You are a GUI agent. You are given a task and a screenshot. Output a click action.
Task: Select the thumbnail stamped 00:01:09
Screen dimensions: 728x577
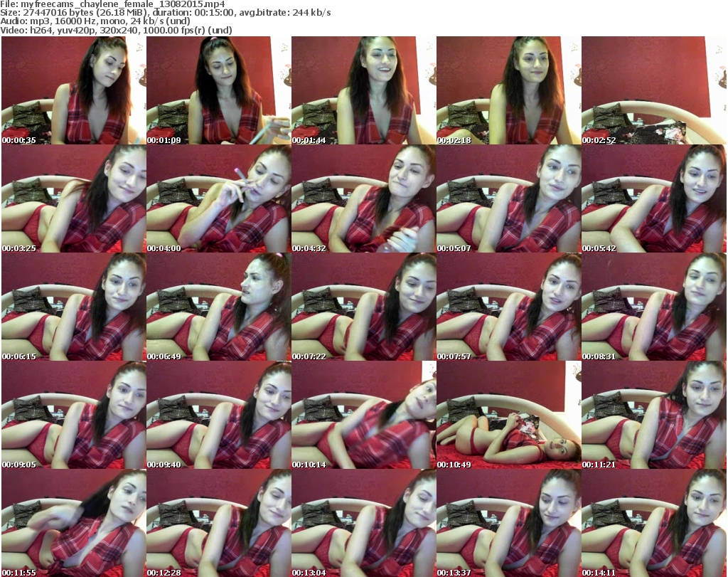pyautogui.click(x=219, y=90)
